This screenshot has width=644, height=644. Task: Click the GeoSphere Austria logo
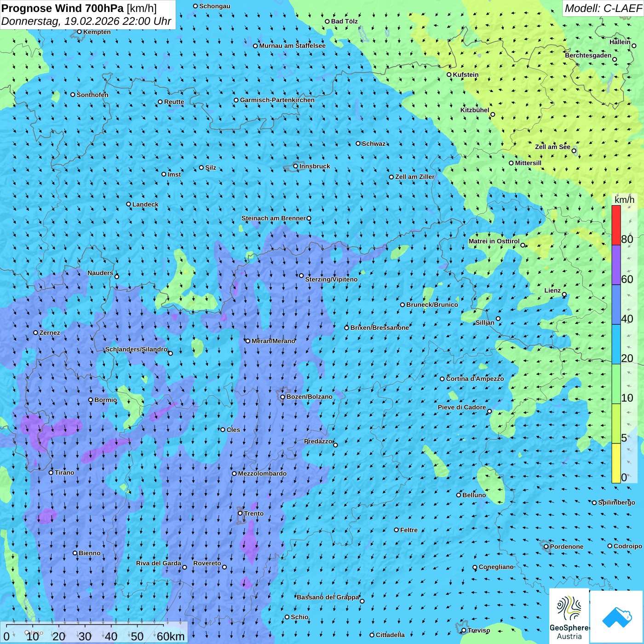tap(569, 617)
